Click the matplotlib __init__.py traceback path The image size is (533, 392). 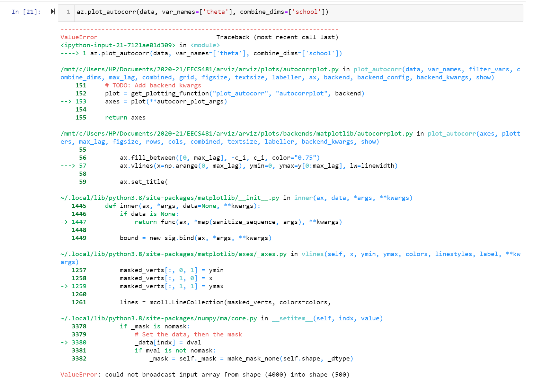point(170,198)
